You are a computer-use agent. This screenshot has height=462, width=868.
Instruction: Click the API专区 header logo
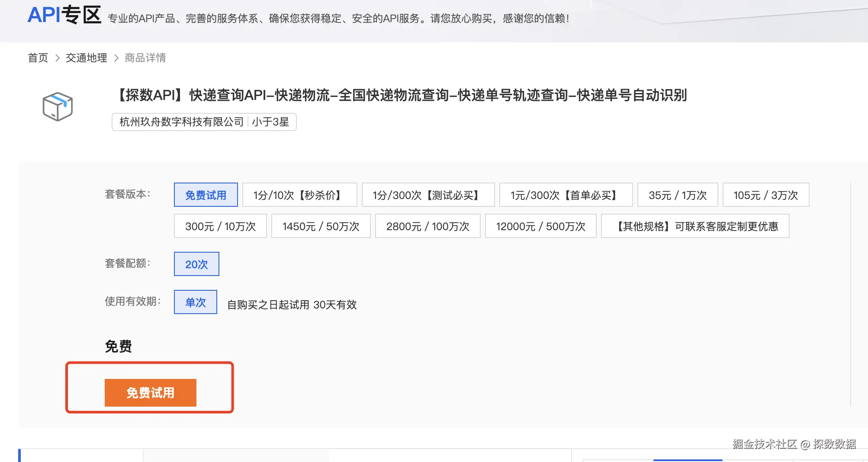[x=64, y=15]
